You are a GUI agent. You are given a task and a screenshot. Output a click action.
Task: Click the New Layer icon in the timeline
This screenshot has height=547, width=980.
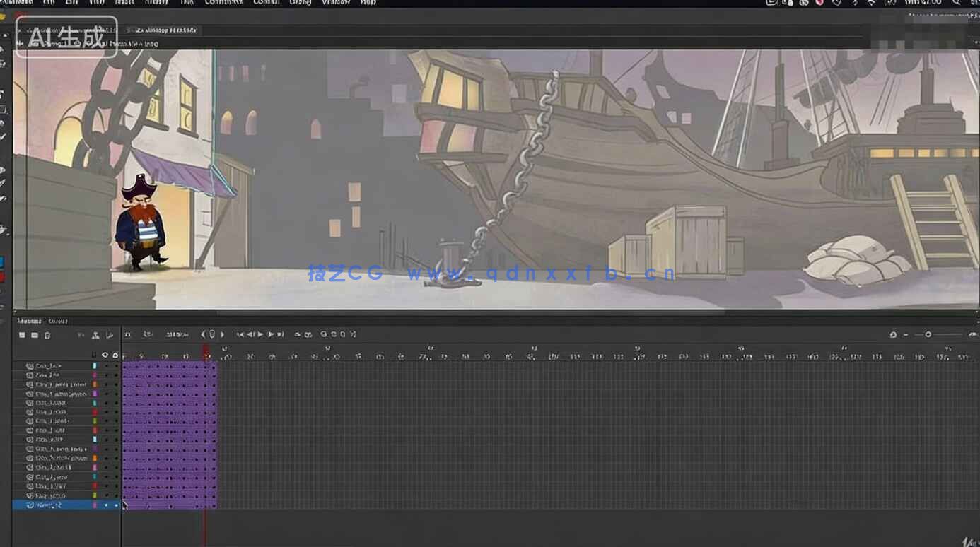(x=22, y=334)
